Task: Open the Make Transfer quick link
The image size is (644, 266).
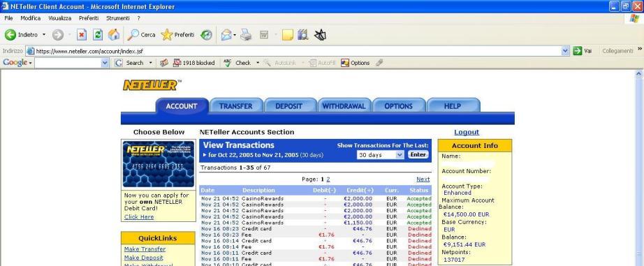Action: click(x=145, y=249)
